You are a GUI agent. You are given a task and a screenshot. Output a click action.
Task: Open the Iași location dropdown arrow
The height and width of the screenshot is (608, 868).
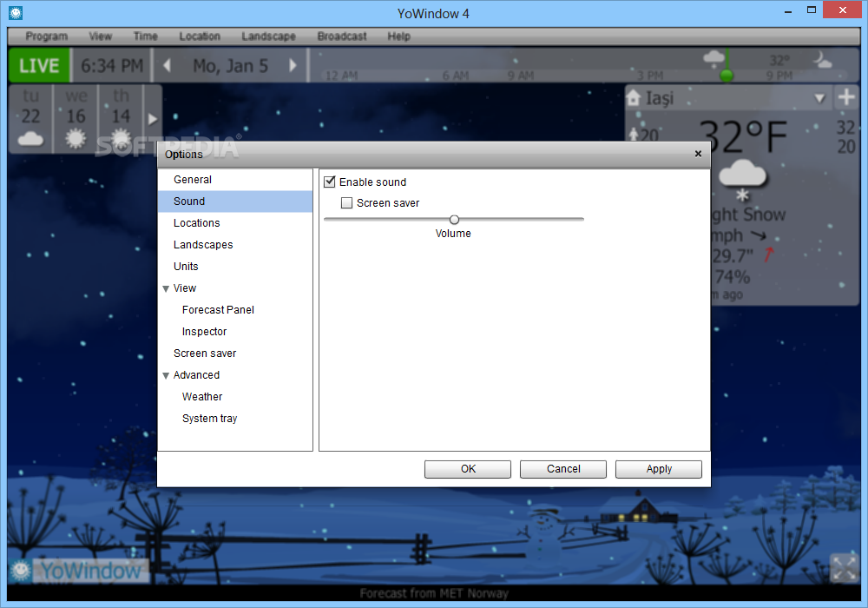pos(820,98)
